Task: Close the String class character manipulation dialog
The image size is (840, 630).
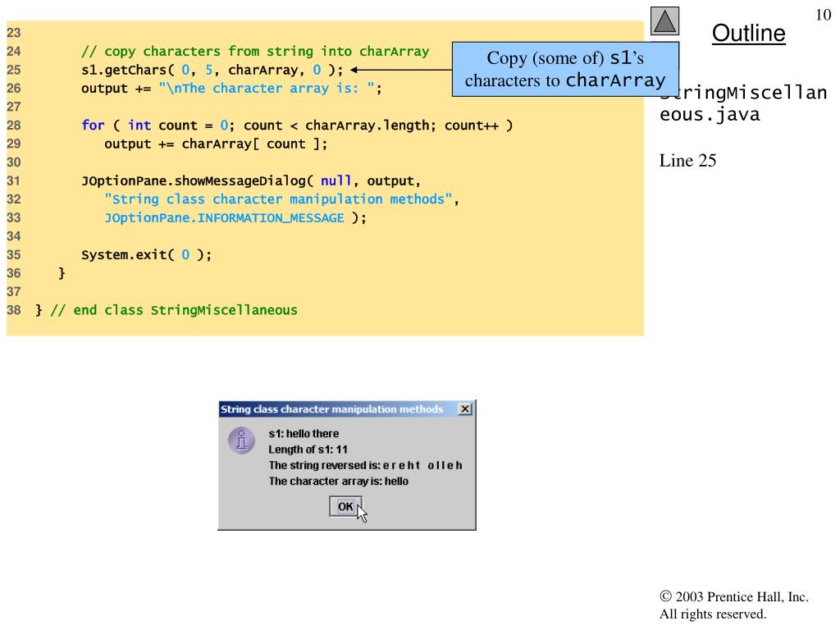Action: point(465,409)
